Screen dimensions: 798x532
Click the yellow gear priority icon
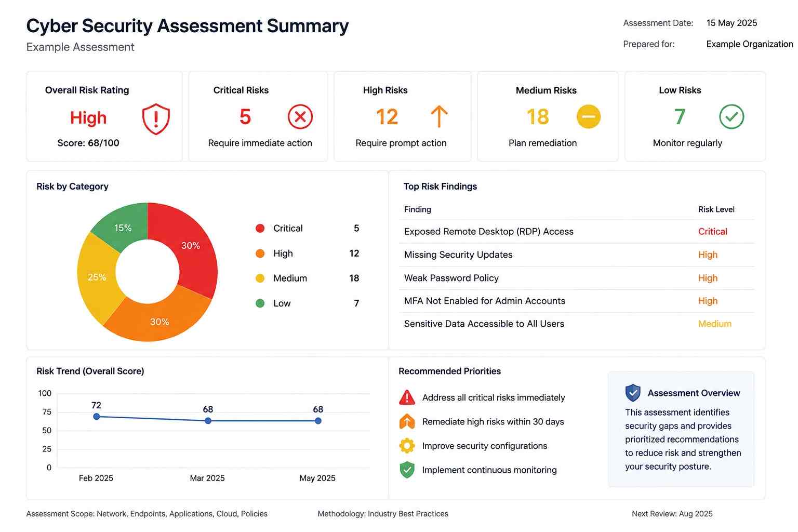pos(407,446)
